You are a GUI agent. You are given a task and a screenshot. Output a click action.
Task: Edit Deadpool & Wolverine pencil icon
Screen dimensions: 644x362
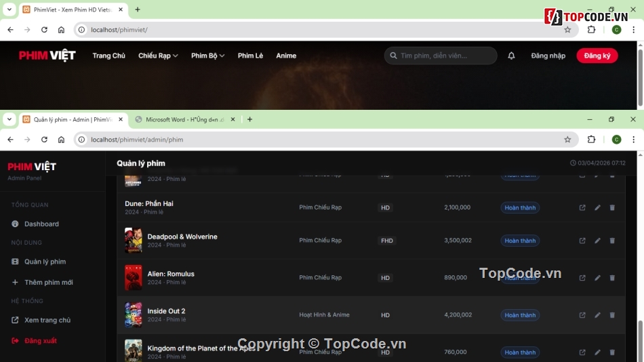(x=598, y=241)
